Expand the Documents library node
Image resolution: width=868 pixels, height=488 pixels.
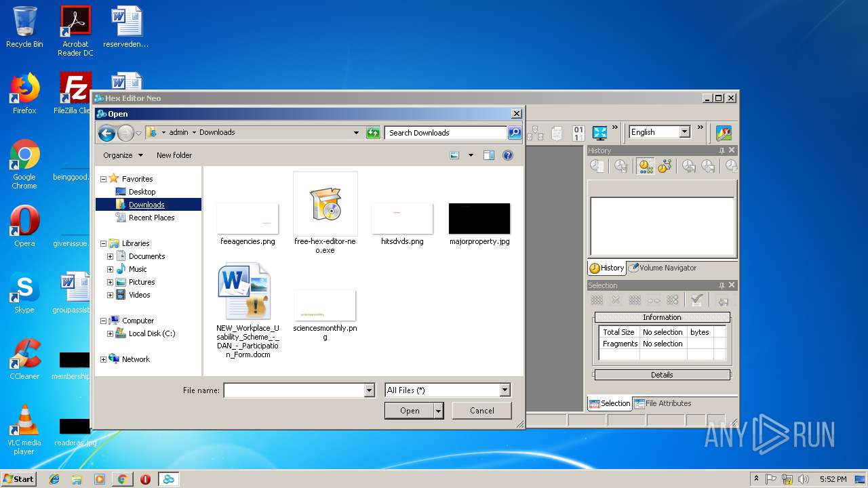point(110,256)
